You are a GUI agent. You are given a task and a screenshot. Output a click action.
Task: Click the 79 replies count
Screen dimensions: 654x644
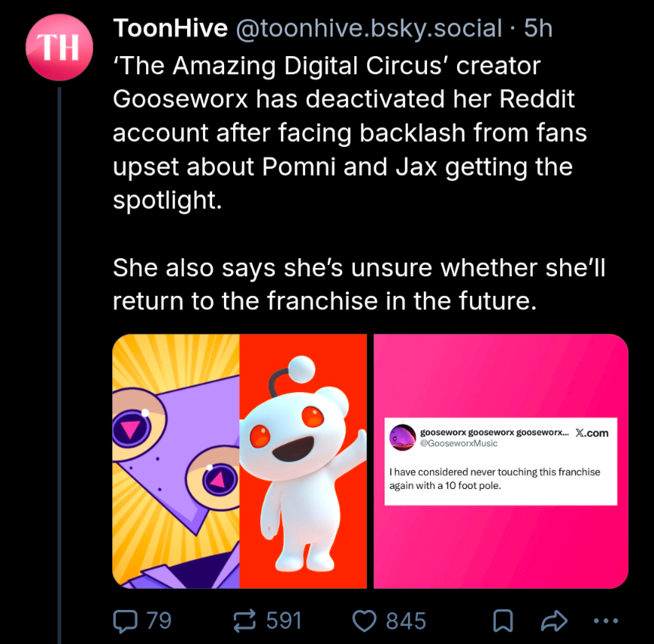(x=159, y=621)
